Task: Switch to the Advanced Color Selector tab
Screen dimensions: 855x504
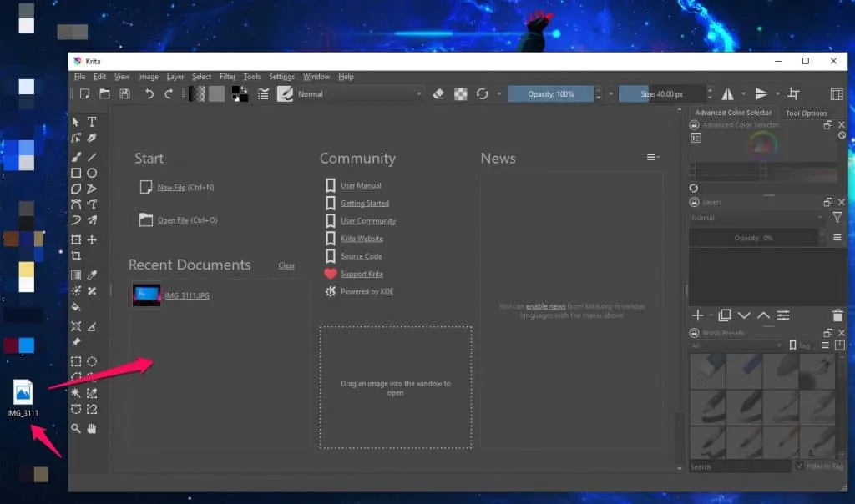Action: (733, 113)
